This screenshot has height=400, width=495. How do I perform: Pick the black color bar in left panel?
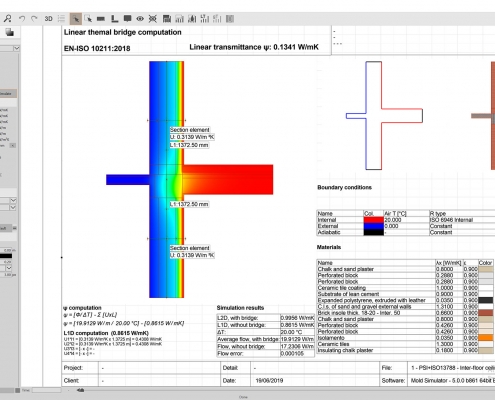pyautogui.click(x=6, y=256)
